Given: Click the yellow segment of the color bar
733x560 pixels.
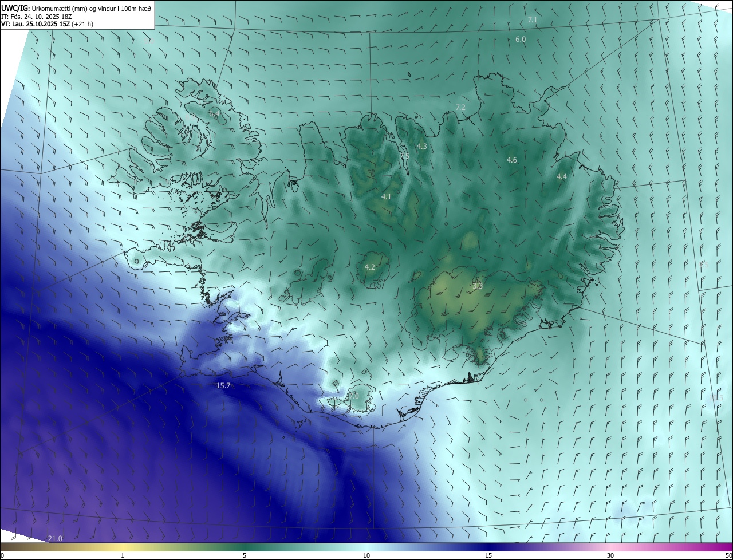Looking at the screenshot, I should [123, 547].
